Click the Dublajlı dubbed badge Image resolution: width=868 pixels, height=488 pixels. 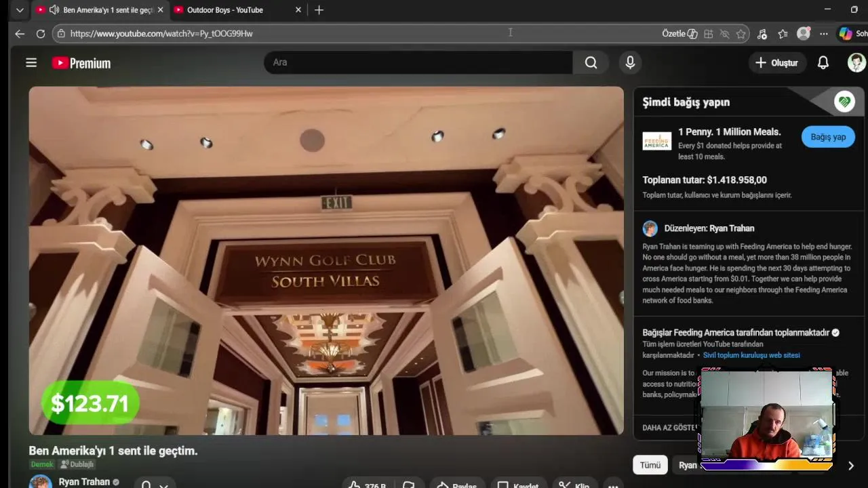(x=77, y=464)
